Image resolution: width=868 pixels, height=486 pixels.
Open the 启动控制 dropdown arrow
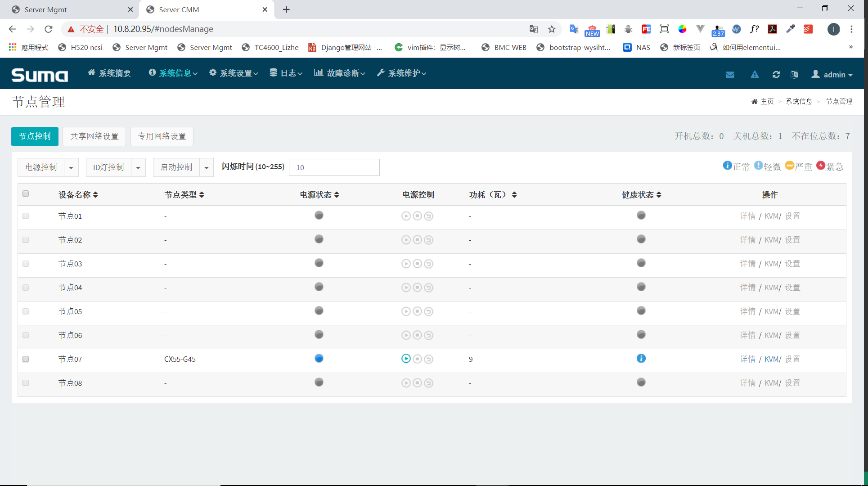pos(207,167)
